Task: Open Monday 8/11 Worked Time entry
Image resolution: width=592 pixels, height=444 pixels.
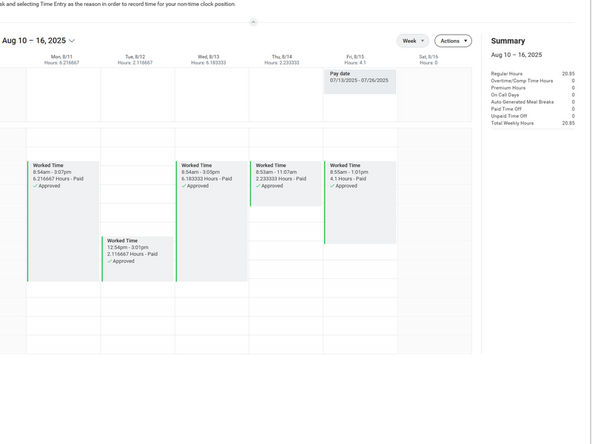Action: (63, 221)
